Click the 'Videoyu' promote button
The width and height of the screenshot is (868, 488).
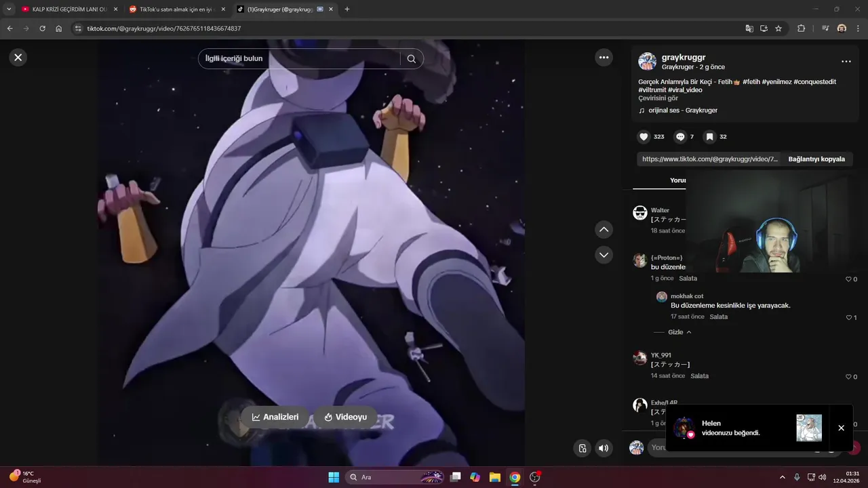click(x=345, y=418)
